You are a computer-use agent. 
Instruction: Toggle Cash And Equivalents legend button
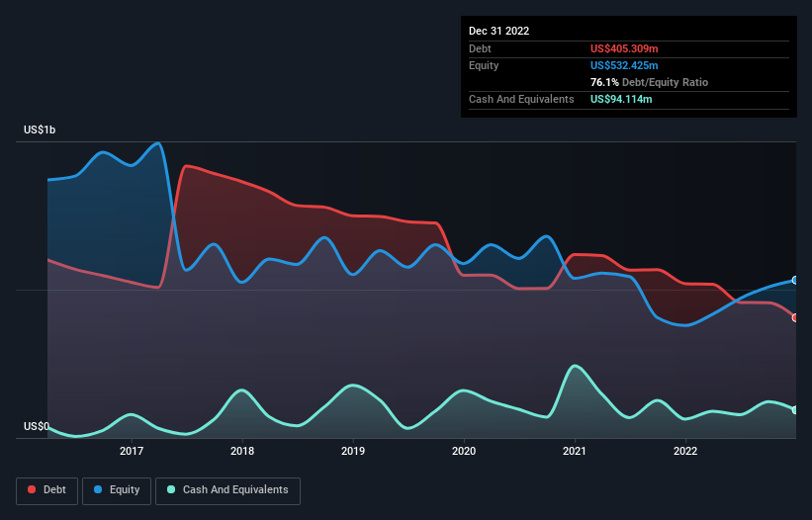(x=227, y=490)
